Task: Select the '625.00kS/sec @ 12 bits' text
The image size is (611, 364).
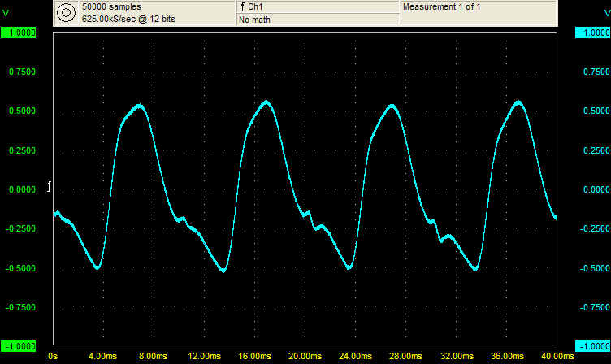Action: pyautogui.click(x=128, y=19)
